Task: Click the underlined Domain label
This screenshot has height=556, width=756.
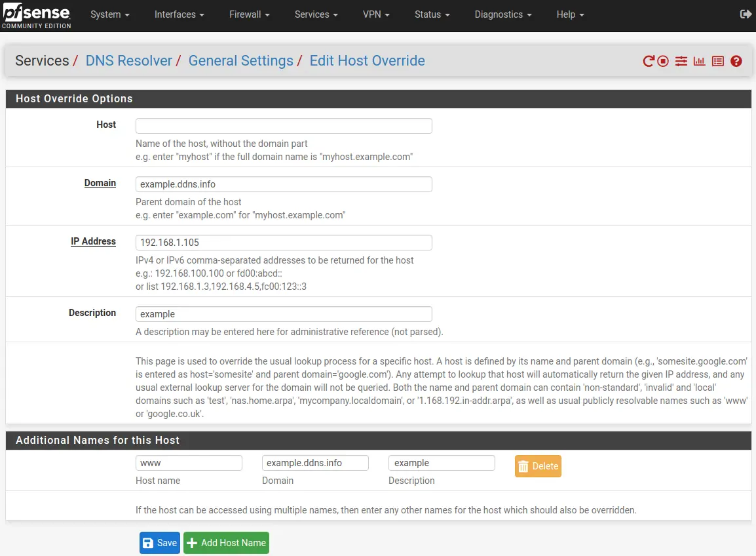Action: (100, 183)
